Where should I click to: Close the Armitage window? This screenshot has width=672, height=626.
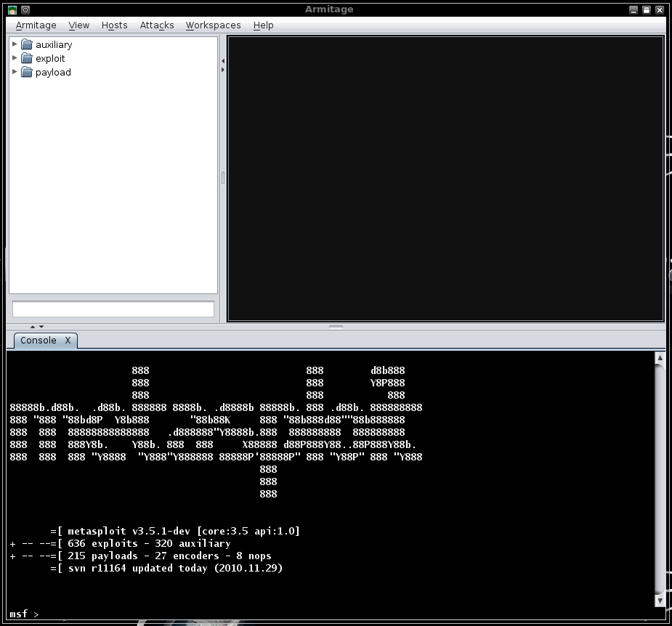pos(660,10)
